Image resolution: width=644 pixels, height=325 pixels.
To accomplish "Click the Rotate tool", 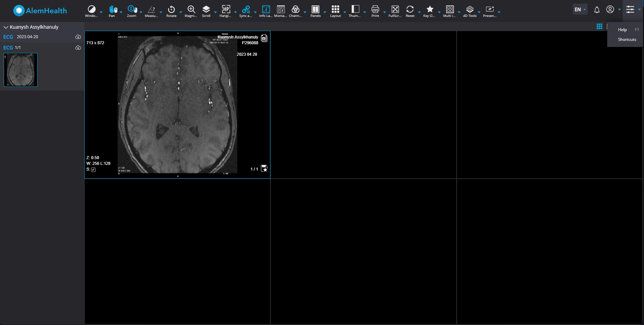I will click(x=171, y=11).
